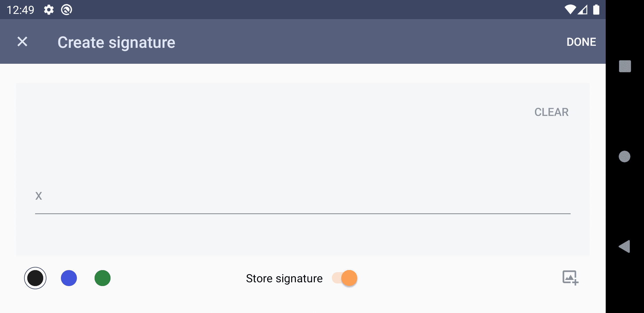Click the circular notification icon beside gear
Viewport: 644px width, 313px height.
tap(66, 10)
